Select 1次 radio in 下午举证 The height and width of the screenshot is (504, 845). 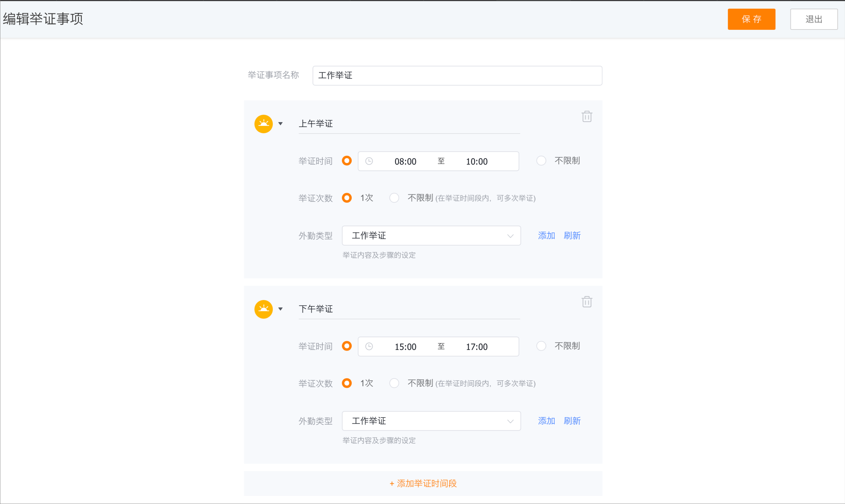[347, 383]
